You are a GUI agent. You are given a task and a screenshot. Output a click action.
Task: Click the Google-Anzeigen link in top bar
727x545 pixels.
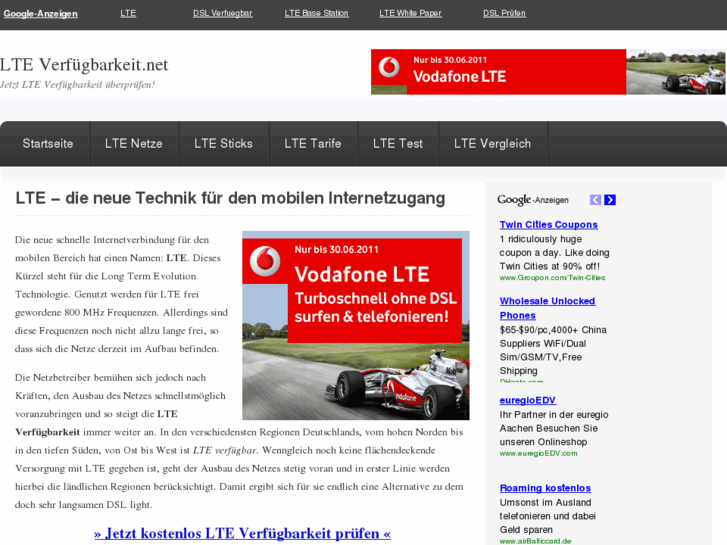pyautogui.click(x=40, y=14)
